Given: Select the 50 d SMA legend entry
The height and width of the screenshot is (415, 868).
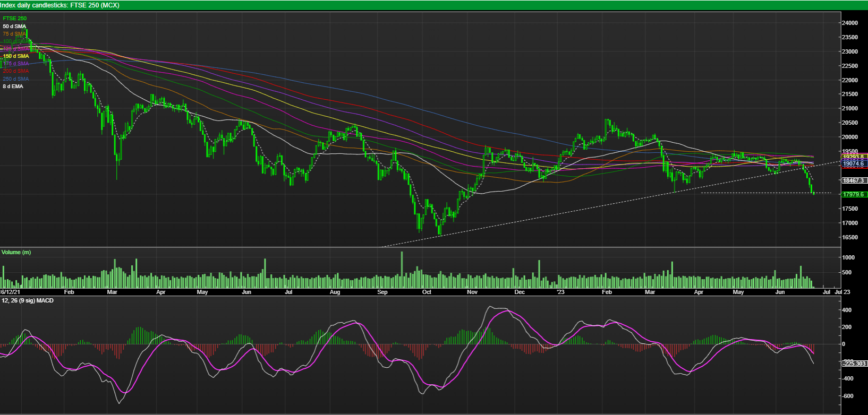Looking at the screenshot, I should tap(14, 26).
